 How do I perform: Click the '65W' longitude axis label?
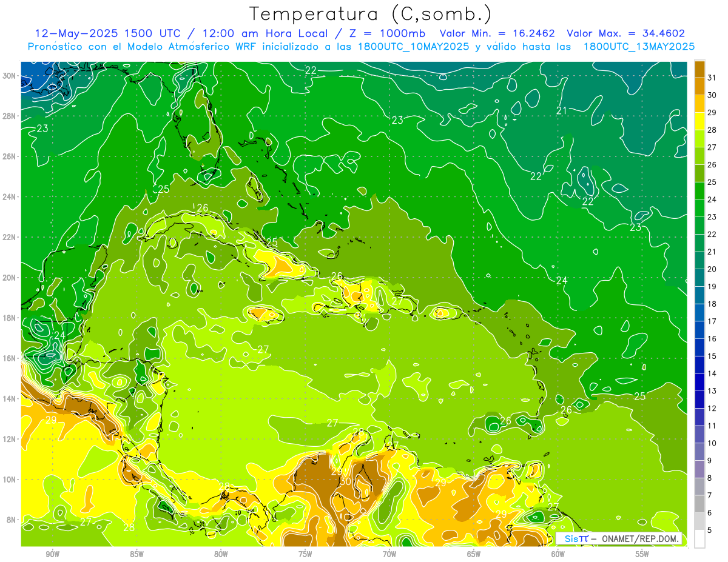pos(474,554)
